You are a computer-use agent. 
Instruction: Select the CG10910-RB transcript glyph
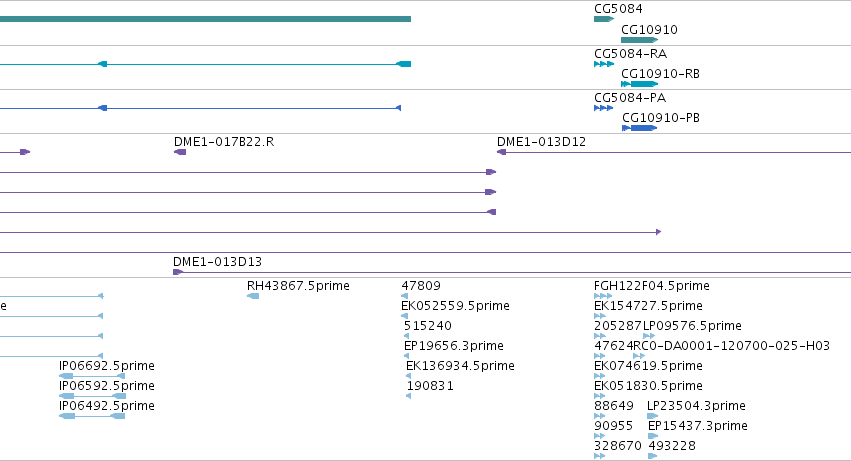coord(639,84)
